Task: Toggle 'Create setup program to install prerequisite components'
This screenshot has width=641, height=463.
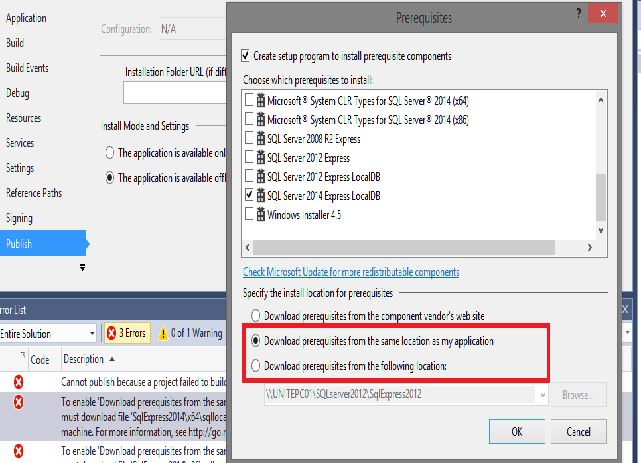Action: click(245, 56)
